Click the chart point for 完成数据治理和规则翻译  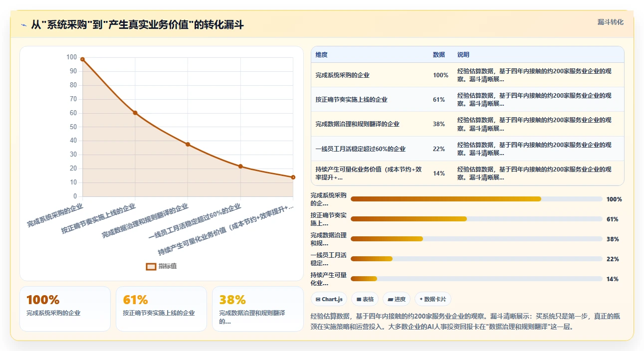188,144
